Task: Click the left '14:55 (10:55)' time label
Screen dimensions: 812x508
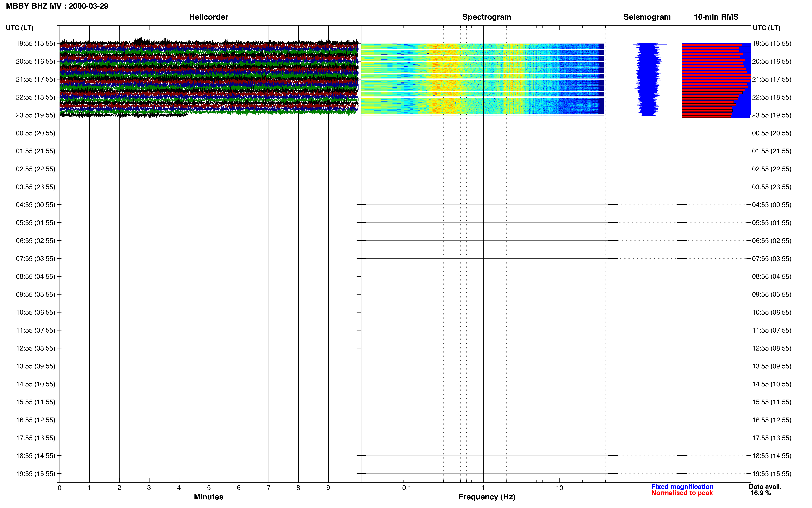Action: [36, 384]
